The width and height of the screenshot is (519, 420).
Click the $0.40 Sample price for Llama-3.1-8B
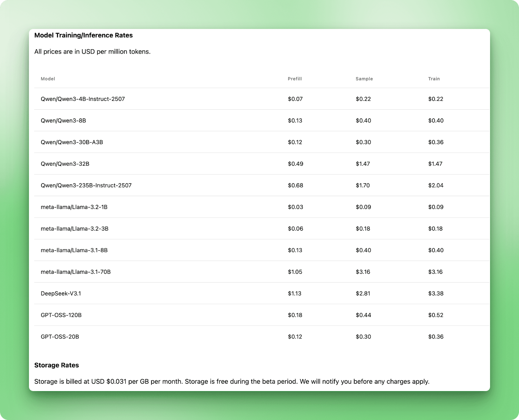[363, 250]
